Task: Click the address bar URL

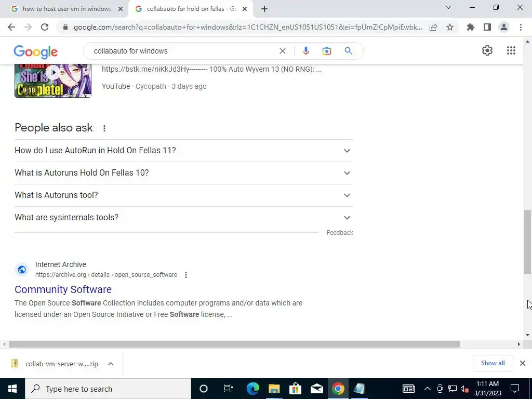Action: coord(248,27)
